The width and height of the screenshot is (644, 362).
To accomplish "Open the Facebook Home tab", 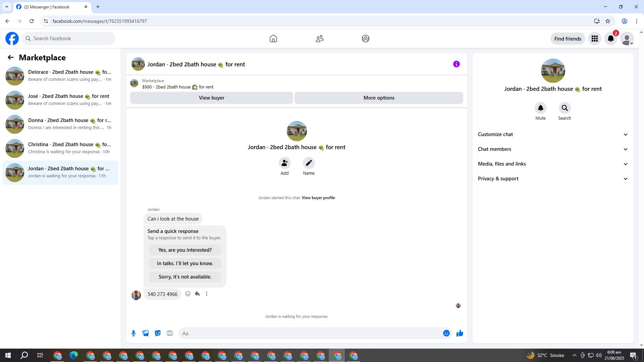I will [x=273, y=39].
